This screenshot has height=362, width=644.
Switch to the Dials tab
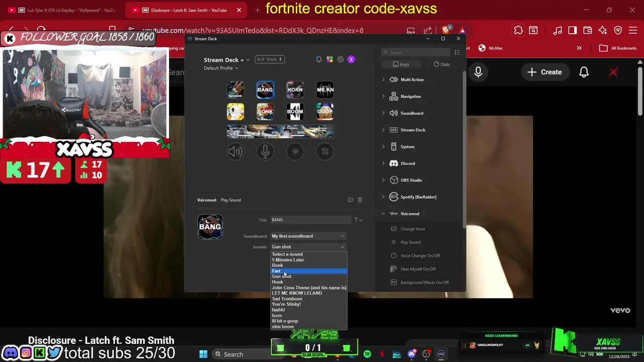pyautogui.click(x=442, y=64)
